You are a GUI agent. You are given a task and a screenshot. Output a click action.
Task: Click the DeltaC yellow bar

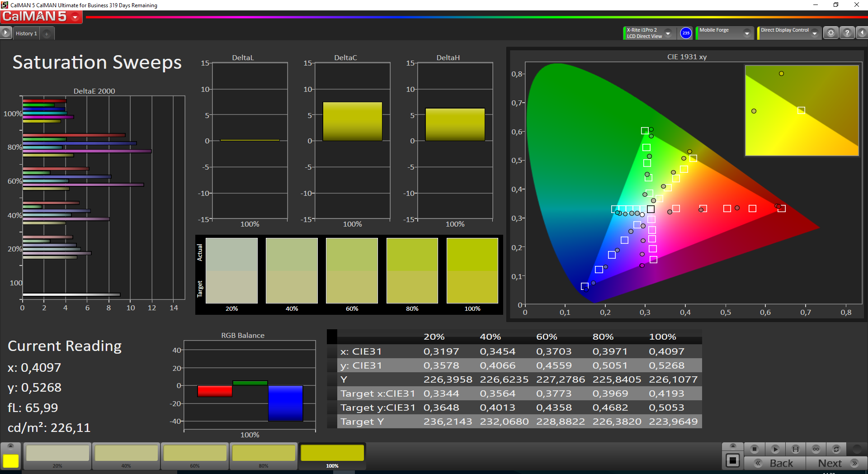coord(352,121)
